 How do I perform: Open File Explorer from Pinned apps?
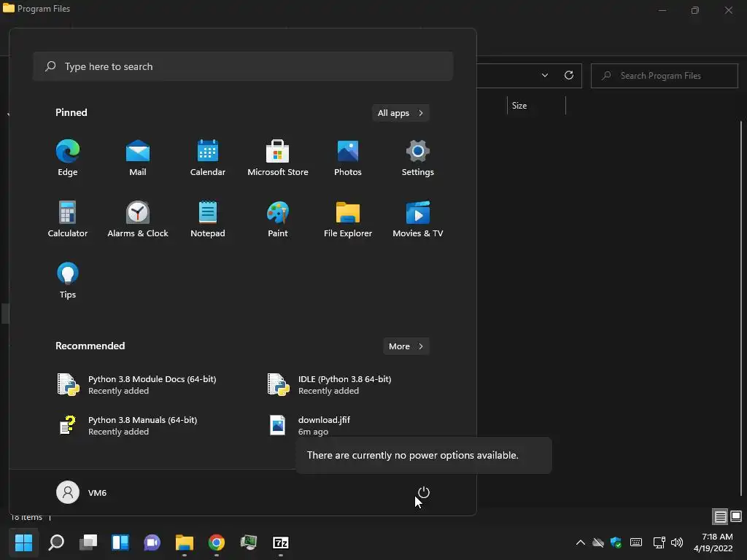pyautogui.click(x=348, y=219)
